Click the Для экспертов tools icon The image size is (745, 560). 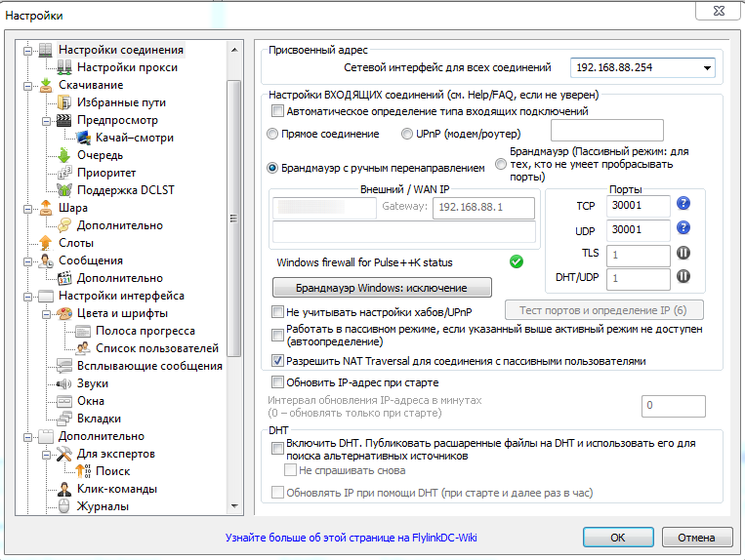point(64,454)
